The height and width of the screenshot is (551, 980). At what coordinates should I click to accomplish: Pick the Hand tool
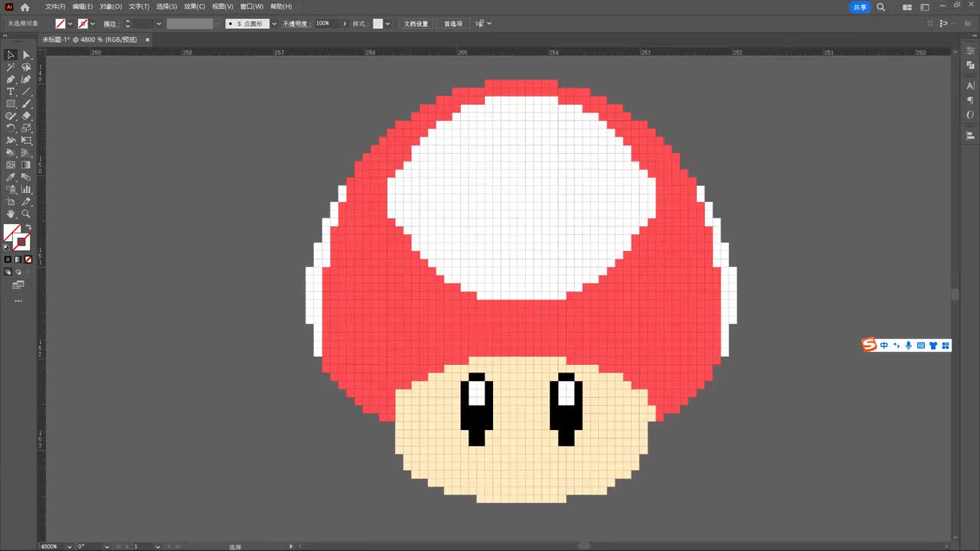[x=11, y=214]
